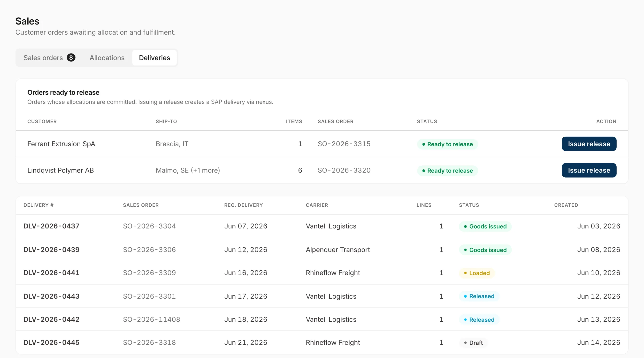This screenshot has height=358, width=644.
Task: Click the Loaded status badge
Action: click(476, 273)
